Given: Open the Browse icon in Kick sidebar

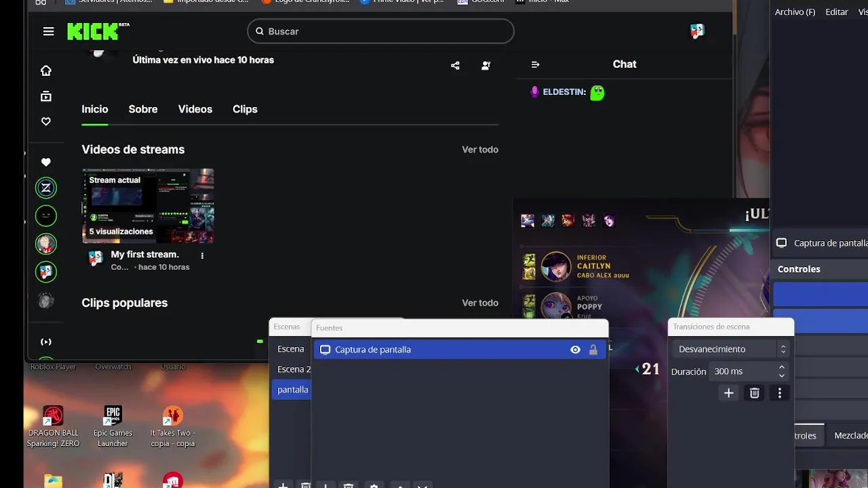Looking at the screenshot, I should [x=46, y=96].
